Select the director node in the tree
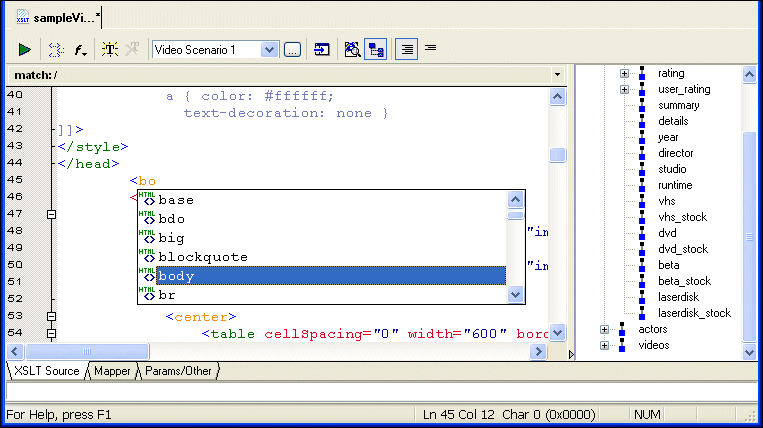 (x=676, y=153)
